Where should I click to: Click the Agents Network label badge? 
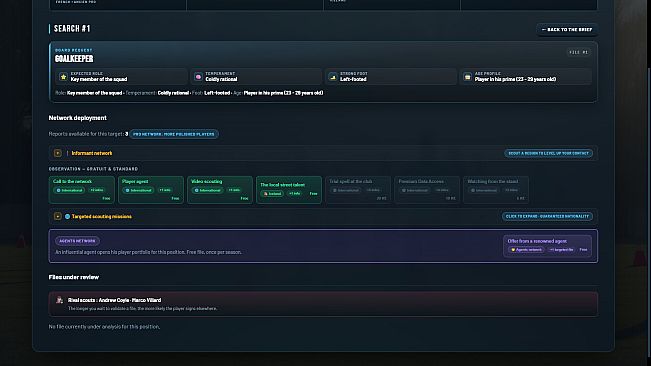[77, 241]
